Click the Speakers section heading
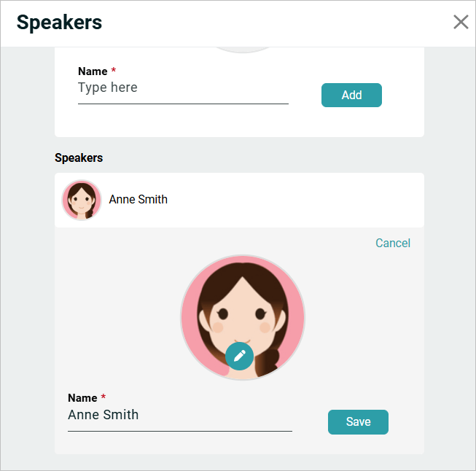The image size is (476, 471). (x=79, y=158)
